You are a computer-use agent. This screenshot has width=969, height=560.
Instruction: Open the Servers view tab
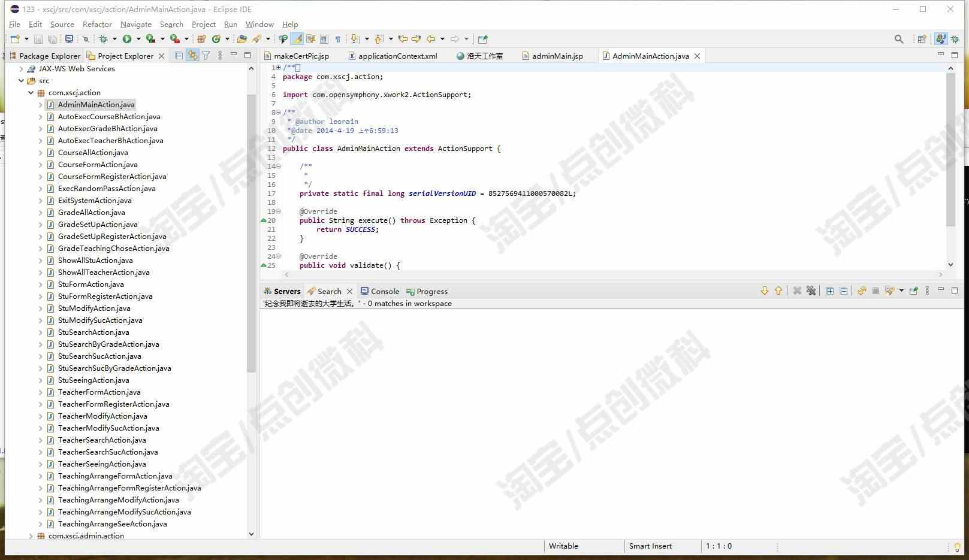pyautogui.click(x=282, y=292)
